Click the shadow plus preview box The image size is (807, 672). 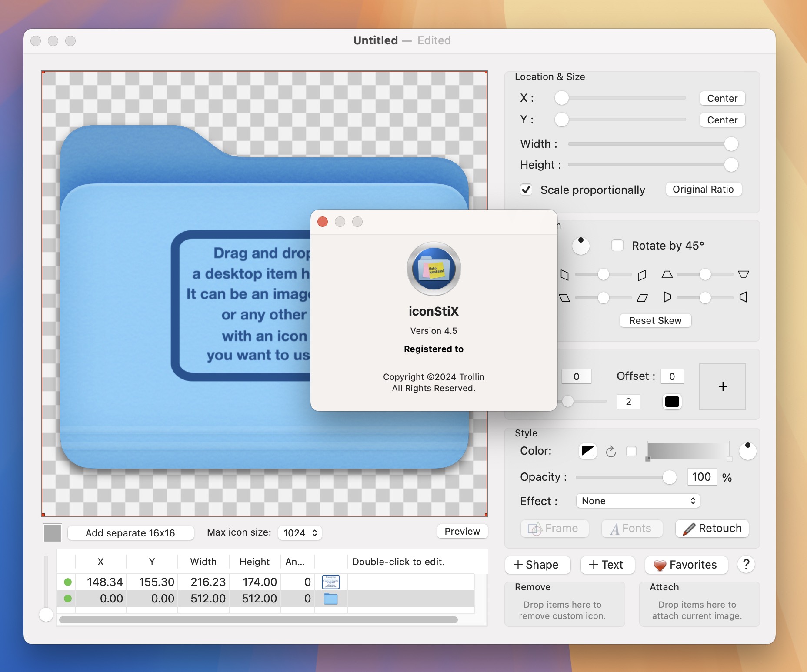pyautogui.click(x=723, y=387)
